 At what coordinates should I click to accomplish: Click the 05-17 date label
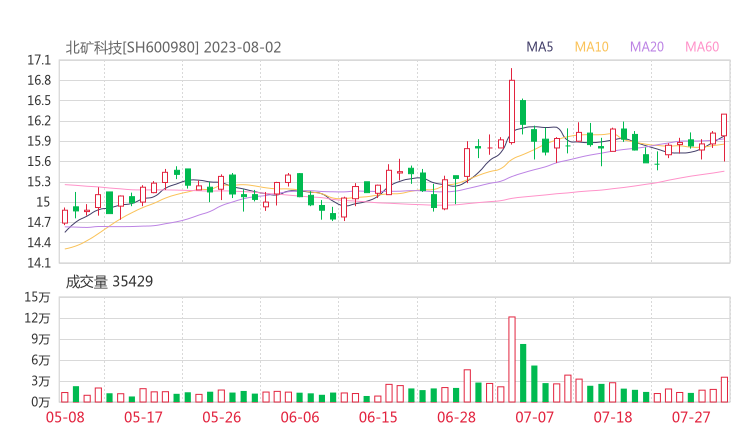(143, 418)
